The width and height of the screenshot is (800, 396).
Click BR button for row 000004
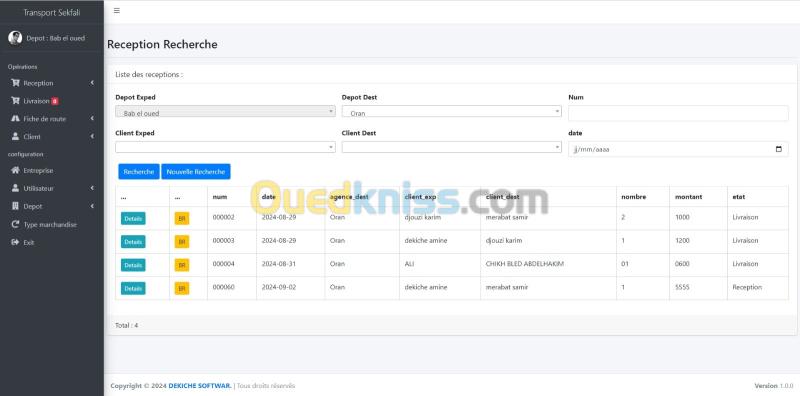point(182,265)
